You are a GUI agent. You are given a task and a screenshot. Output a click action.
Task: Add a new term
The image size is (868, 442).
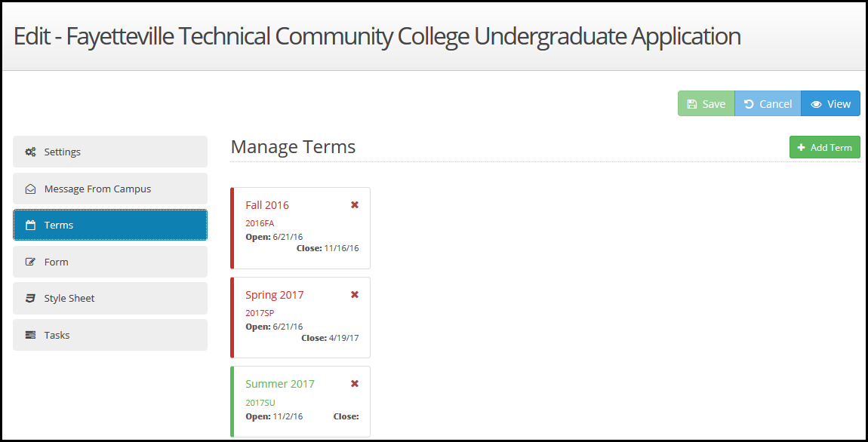(824, 147)
